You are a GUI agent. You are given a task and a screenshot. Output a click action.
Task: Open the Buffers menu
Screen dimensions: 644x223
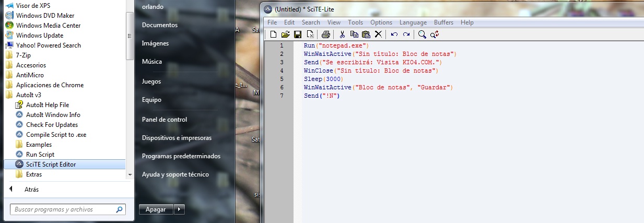(444, 22)
